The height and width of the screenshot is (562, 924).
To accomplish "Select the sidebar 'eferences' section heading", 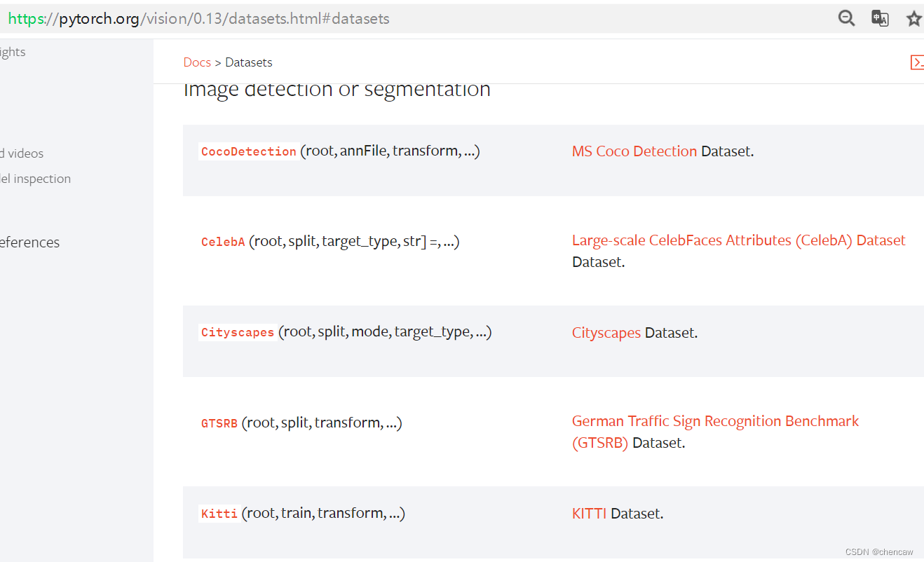I will [x=29, y=242].
